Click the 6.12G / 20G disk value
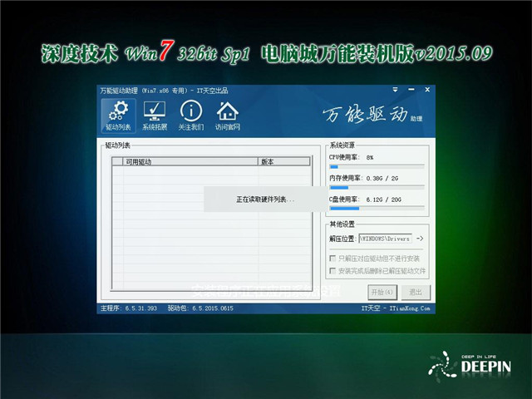 coord(383,199)
